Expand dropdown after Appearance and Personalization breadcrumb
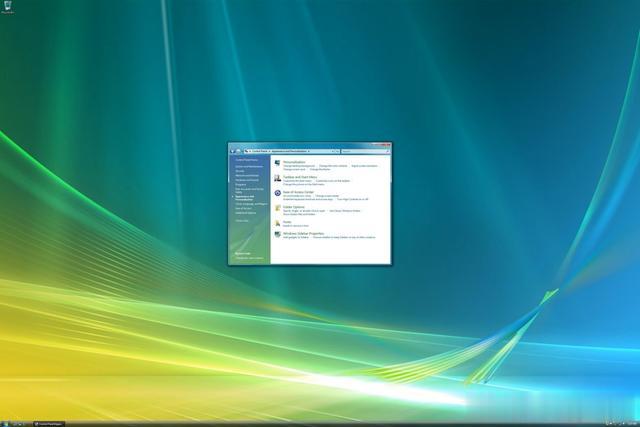The height and width of the screenshot is (427, 640). click(x=309, y=151)
